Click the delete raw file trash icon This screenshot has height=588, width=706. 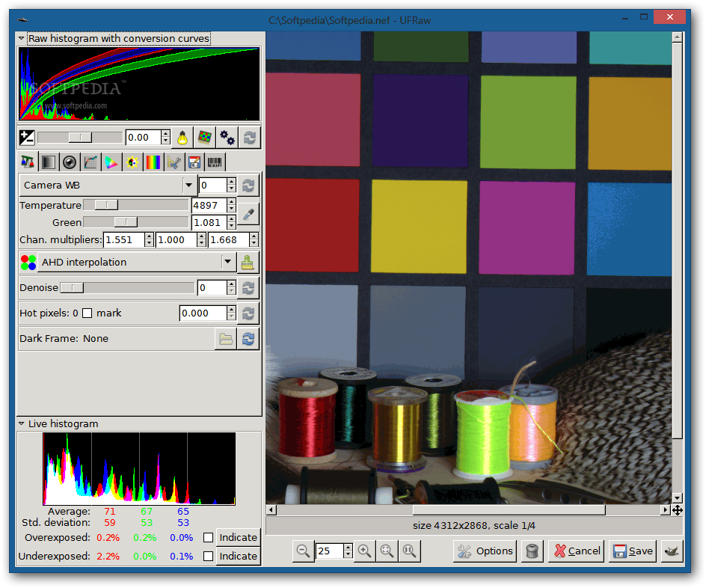coord(532,551)
